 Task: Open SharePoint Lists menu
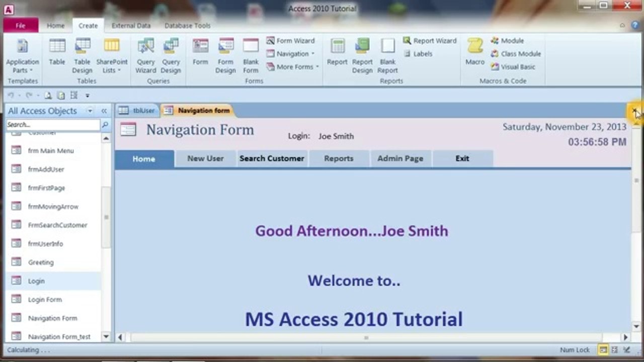pos(112,55)
